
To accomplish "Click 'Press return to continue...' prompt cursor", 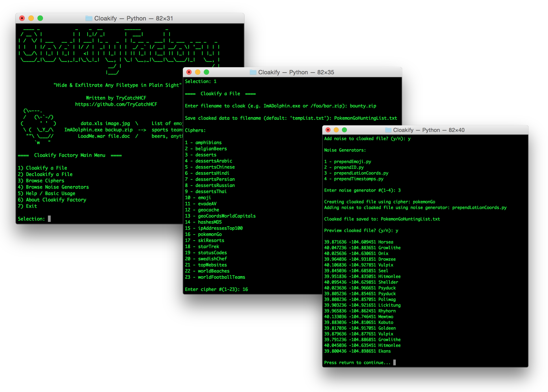I will tap(394, 363).
